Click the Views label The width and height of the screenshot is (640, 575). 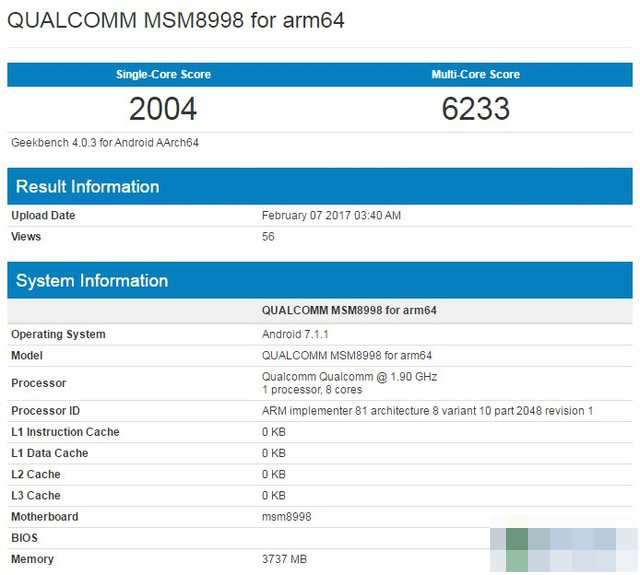click(x=26, y=237)
